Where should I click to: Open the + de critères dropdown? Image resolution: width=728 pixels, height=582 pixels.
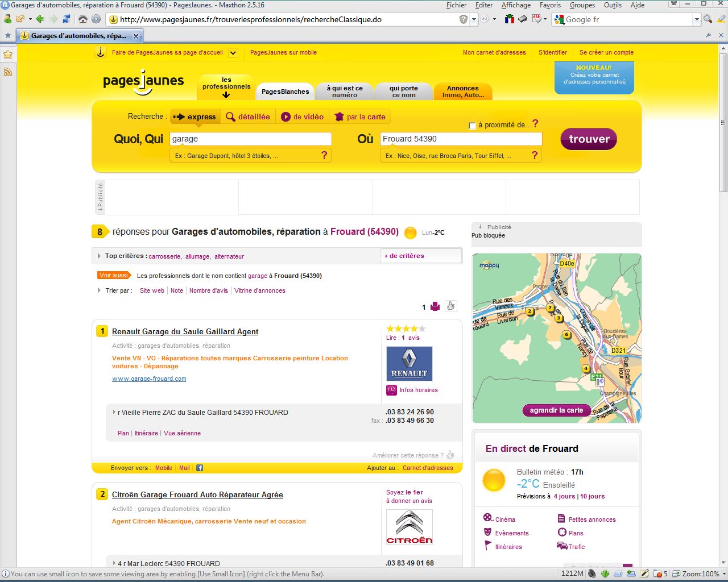(421, 256)
